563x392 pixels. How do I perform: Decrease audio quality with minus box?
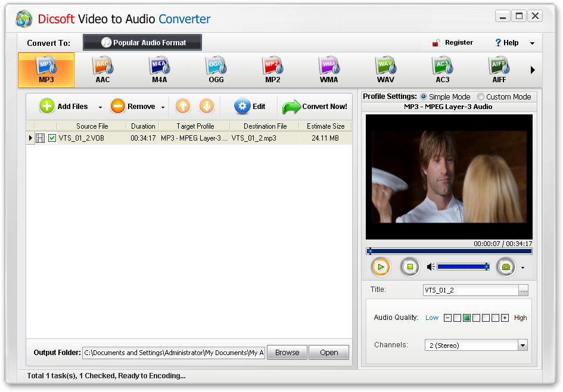447,318
